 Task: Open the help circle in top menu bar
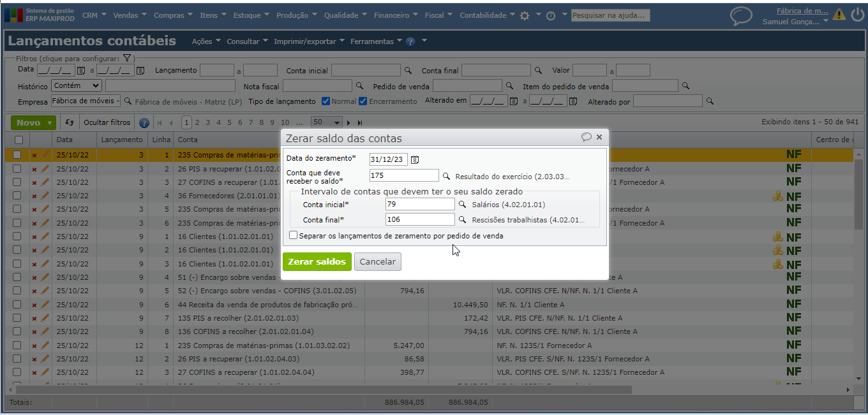551,16
